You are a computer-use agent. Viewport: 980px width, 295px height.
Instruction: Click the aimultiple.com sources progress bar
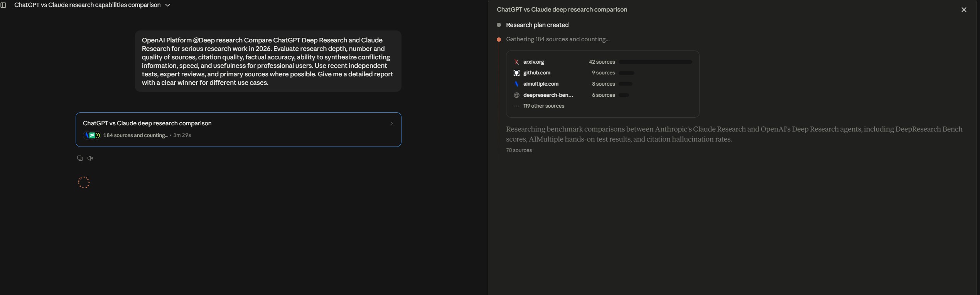pos(626,84)
